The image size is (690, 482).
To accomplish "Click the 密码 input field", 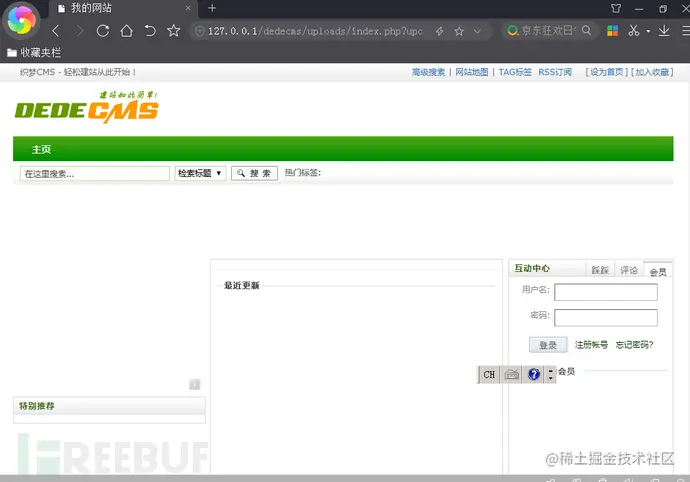I will [606, 317].
